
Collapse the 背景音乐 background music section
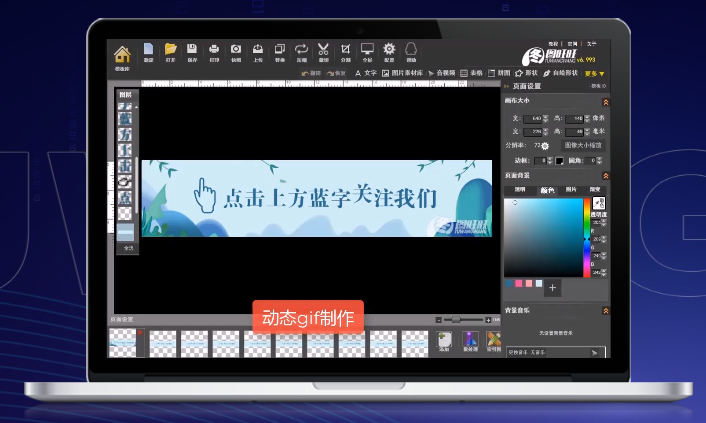[x=606, y=311]
